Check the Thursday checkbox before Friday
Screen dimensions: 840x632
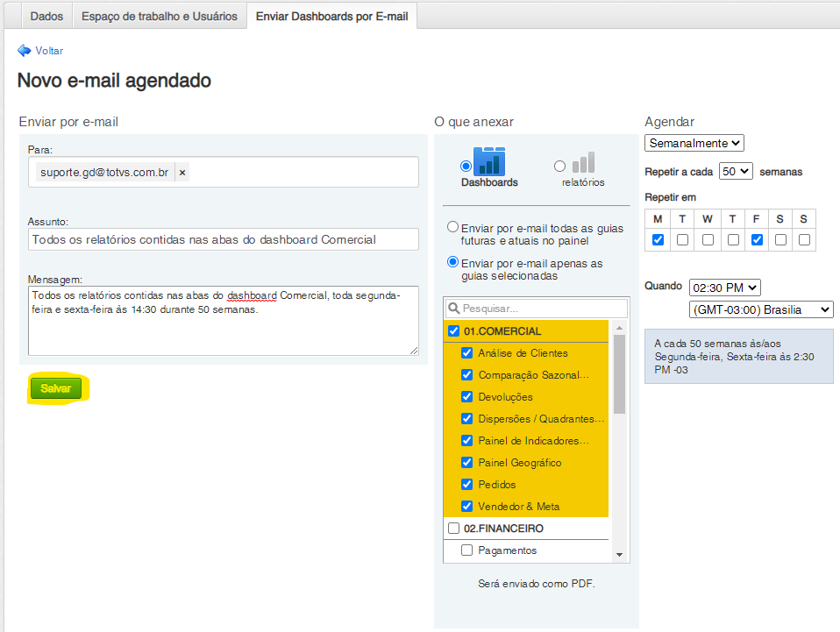pyautogui.click(x=733, y=239)
